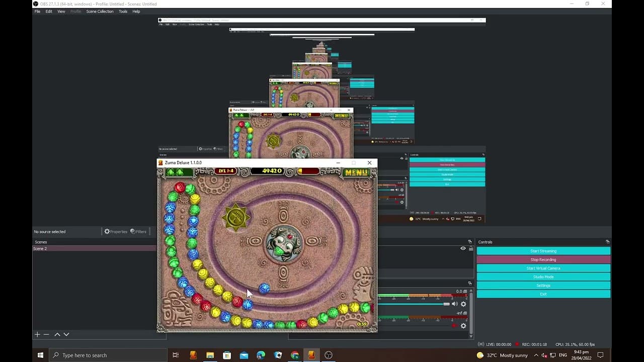
Task: Open the Scene Collection menu
Action: point(100,12)
